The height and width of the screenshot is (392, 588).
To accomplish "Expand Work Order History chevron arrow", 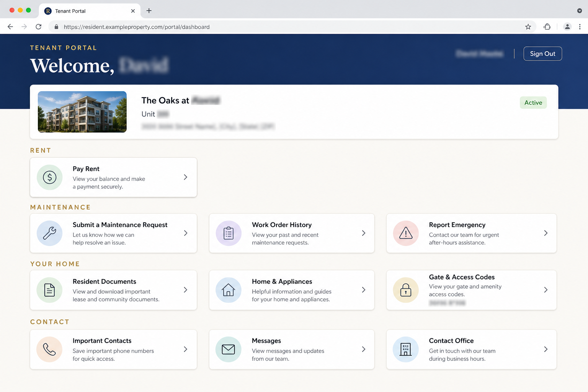I will click(x=364, y=233).
